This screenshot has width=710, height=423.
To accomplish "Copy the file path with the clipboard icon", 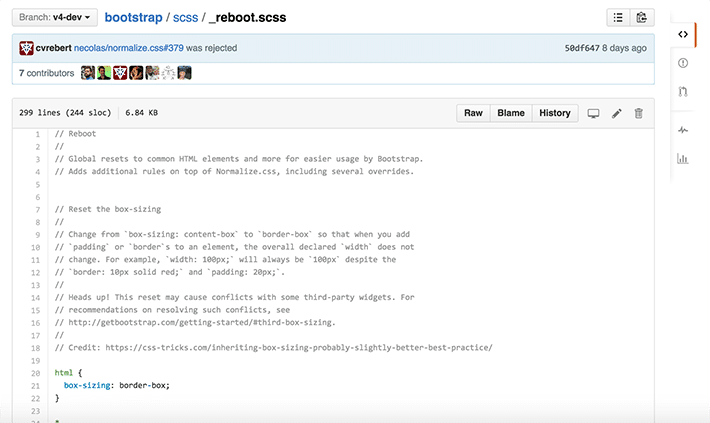I will pos(642,18).
